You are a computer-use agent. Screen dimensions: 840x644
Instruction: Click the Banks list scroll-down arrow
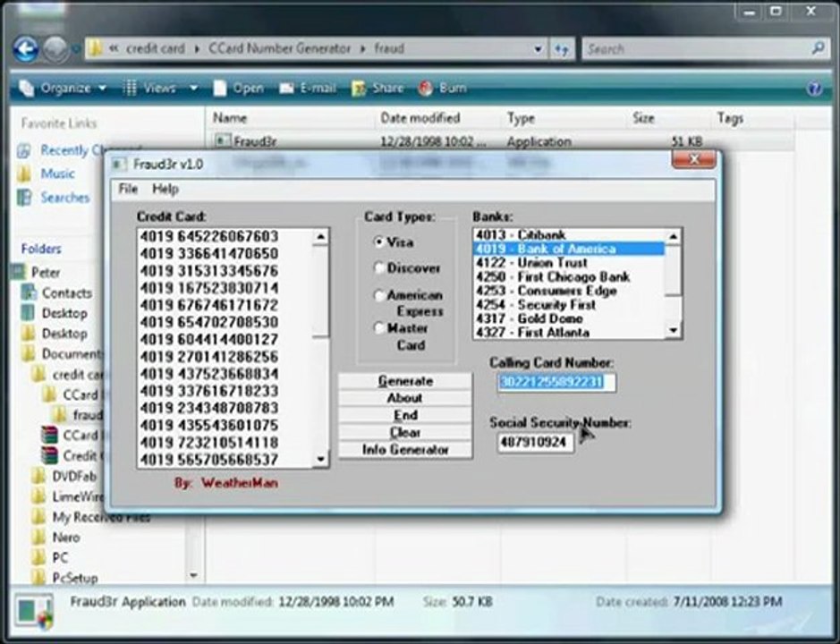(x=673, y=331)
